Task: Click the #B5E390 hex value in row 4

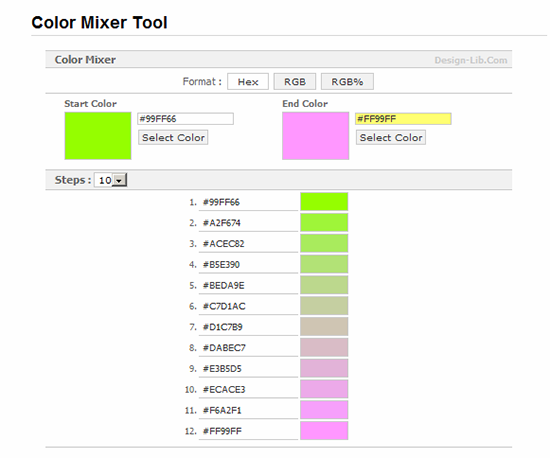Action: tap(221, 265)
